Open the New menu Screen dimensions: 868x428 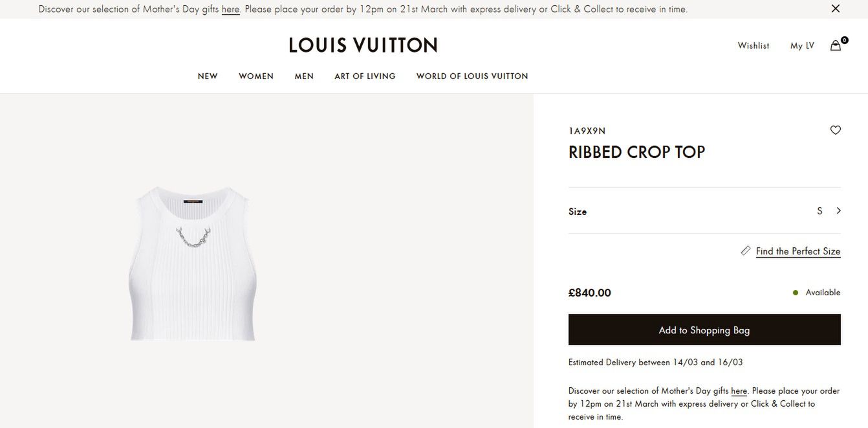coord(208,76)
